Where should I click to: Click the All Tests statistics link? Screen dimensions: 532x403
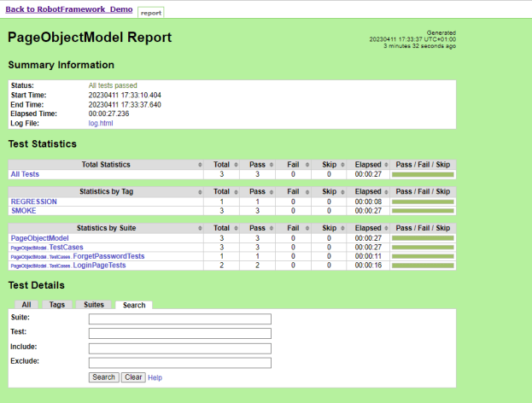(25, 174)
